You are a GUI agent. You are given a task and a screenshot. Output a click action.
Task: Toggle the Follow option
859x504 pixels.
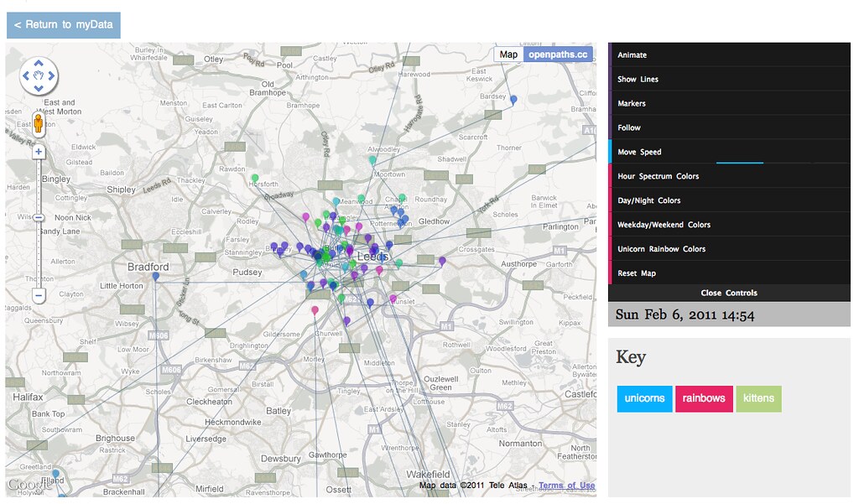click(x=729, y=127)
